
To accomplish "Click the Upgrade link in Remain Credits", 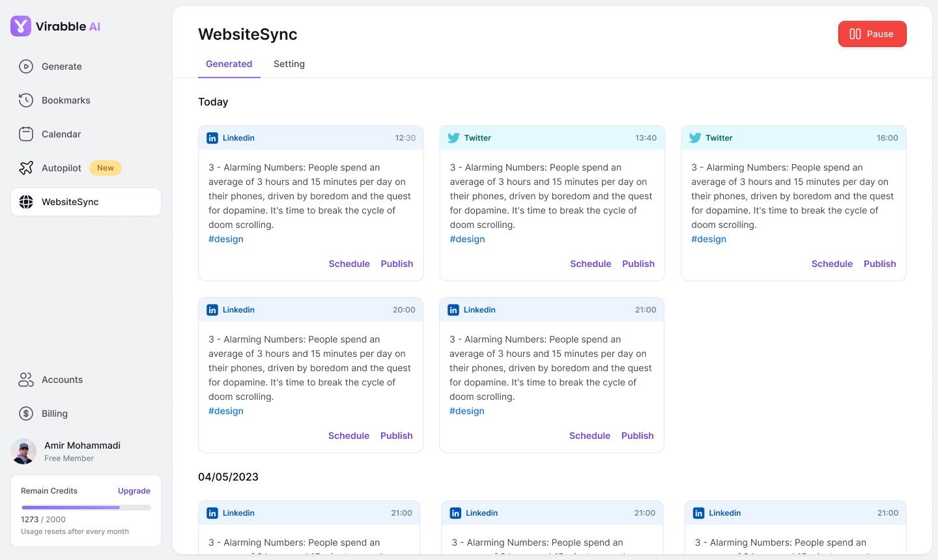I will (134, 491).
